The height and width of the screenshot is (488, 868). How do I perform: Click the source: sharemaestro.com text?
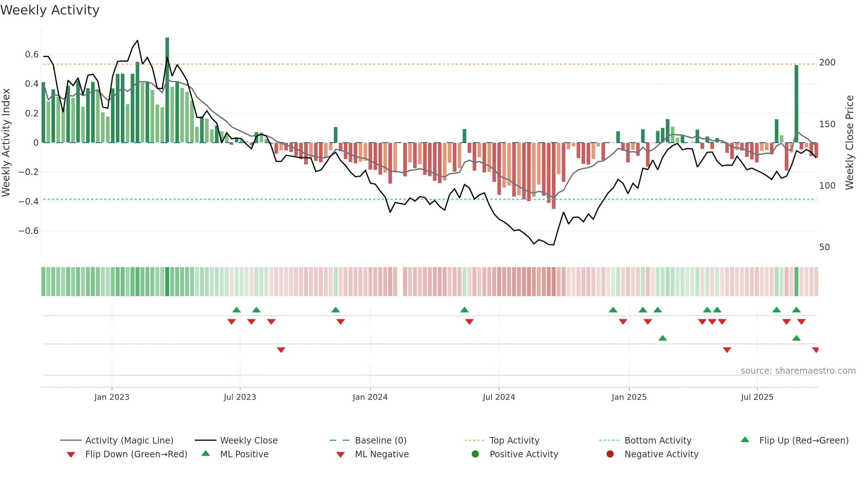[798, 371]
